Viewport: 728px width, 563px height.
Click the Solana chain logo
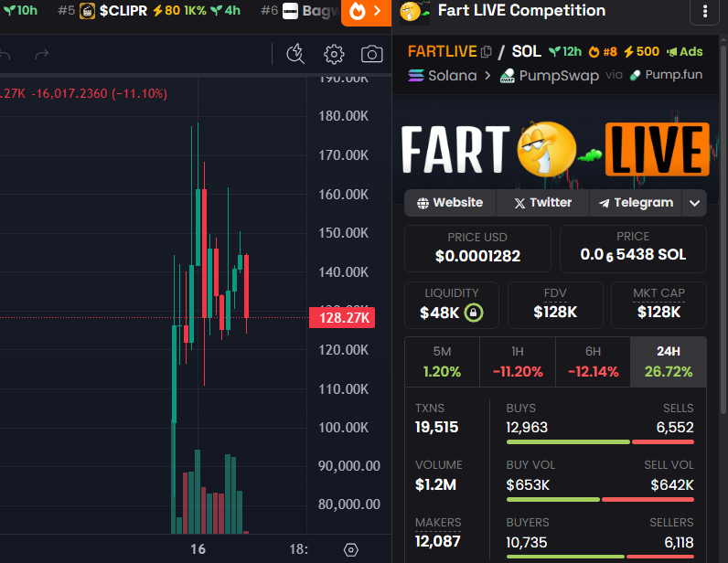pos(416,75)
